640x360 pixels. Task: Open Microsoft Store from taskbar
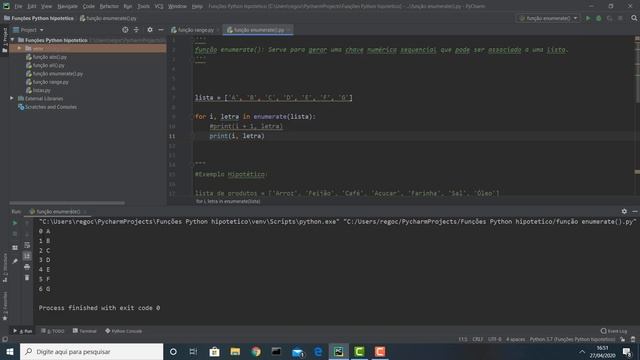tap(214, 351)
